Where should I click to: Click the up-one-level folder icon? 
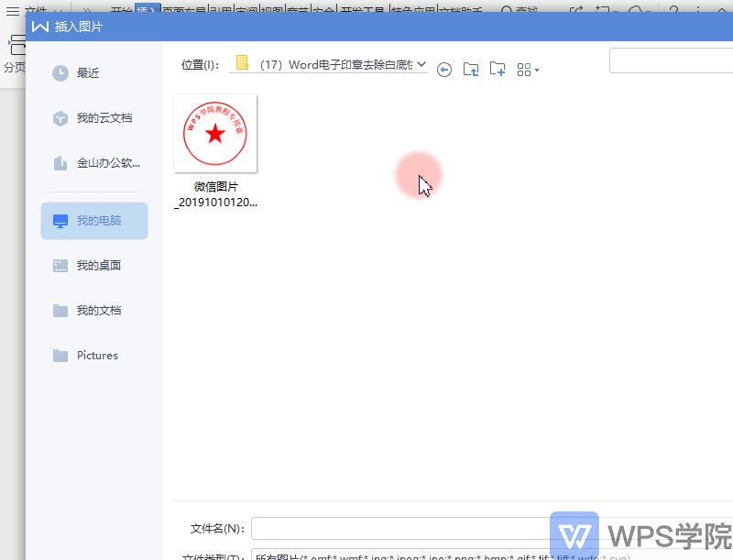pyautogui.click(x=470, y=69)
